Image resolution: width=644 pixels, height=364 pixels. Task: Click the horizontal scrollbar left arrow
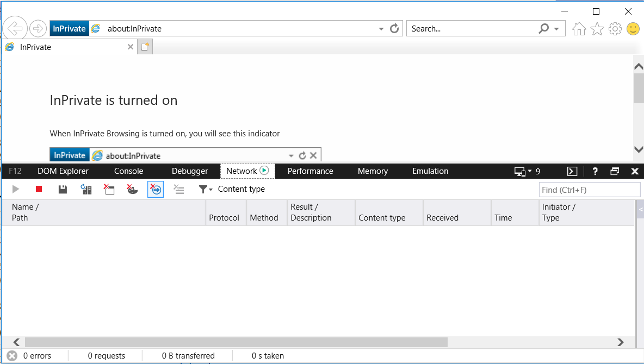[16, 342]
